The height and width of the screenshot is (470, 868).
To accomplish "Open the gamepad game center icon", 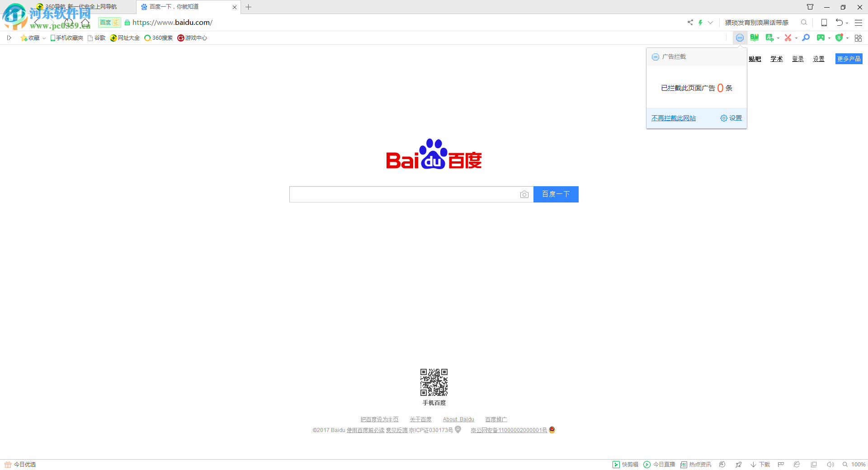I will click(820, 38).
